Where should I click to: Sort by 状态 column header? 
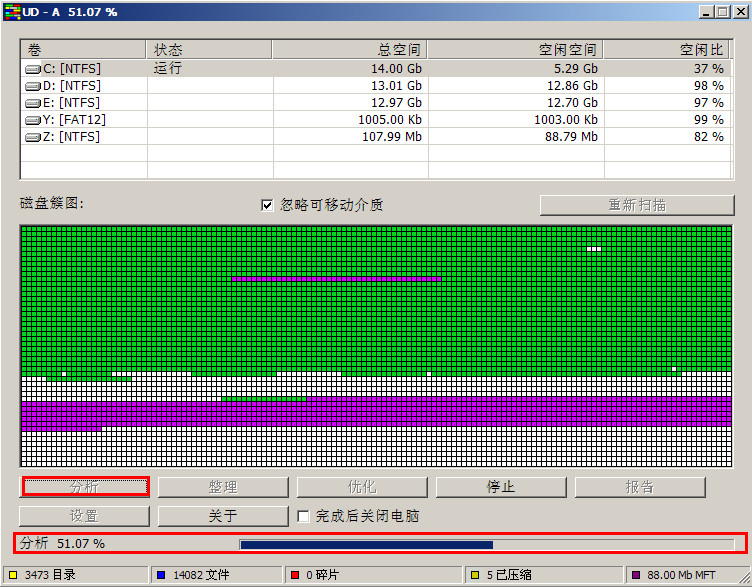pyautogui.click(x=209, y=49)
